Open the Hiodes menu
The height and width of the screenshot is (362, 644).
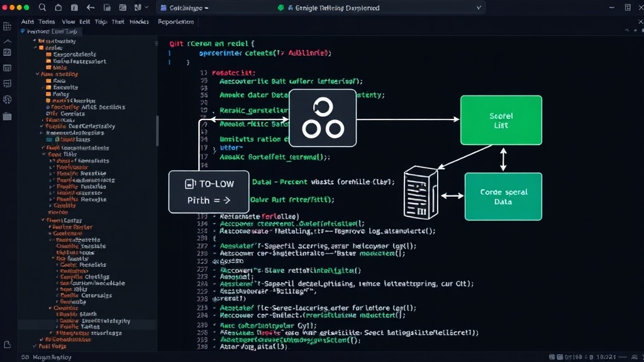(x=139, y=22)
